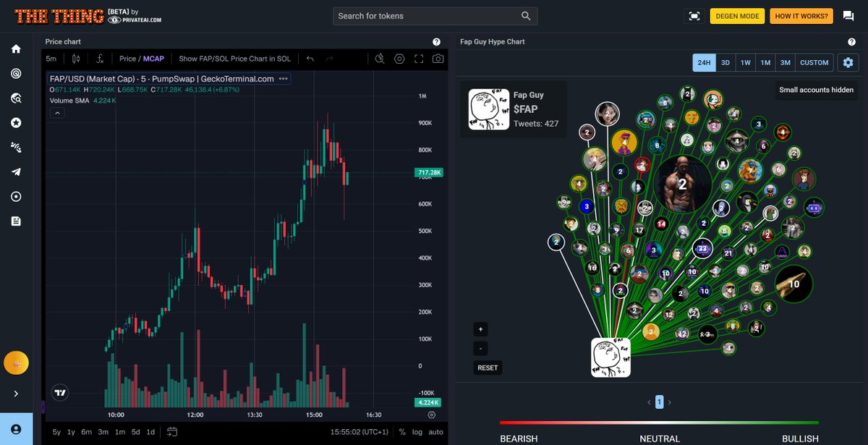Toggle percent scale mode
Image resolution: width=868 pixels, height=445 pixels.
pyautogui.click(x=402, y=432)
